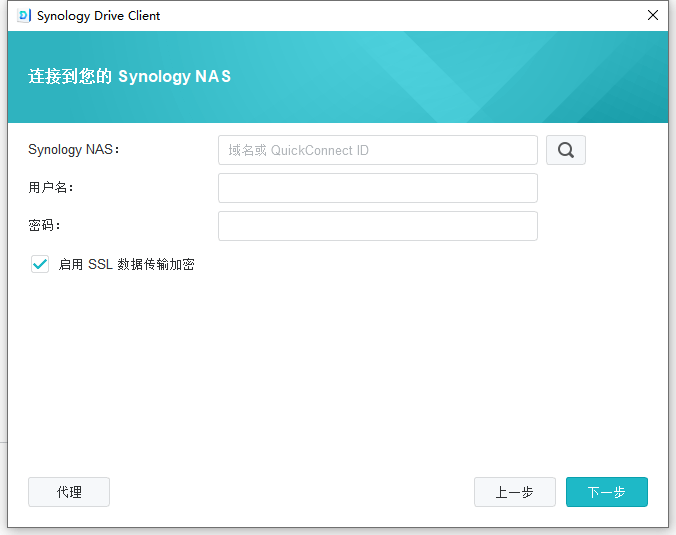676x535 pixels.
Task: Click the 用户名: label
Action: (x=51, y=188)
